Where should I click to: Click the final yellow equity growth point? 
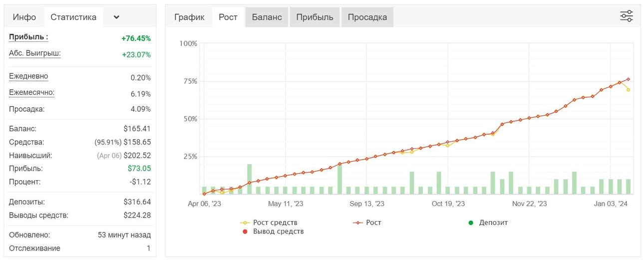(628, 90)
